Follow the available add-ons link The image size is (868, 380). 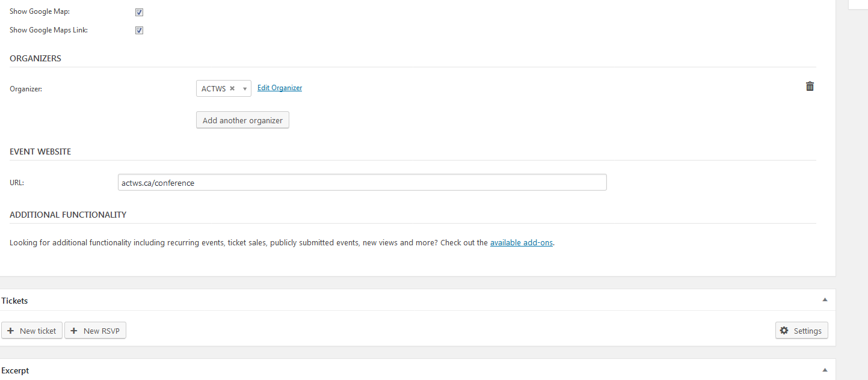pyautogui.click(x=521, y=243)
